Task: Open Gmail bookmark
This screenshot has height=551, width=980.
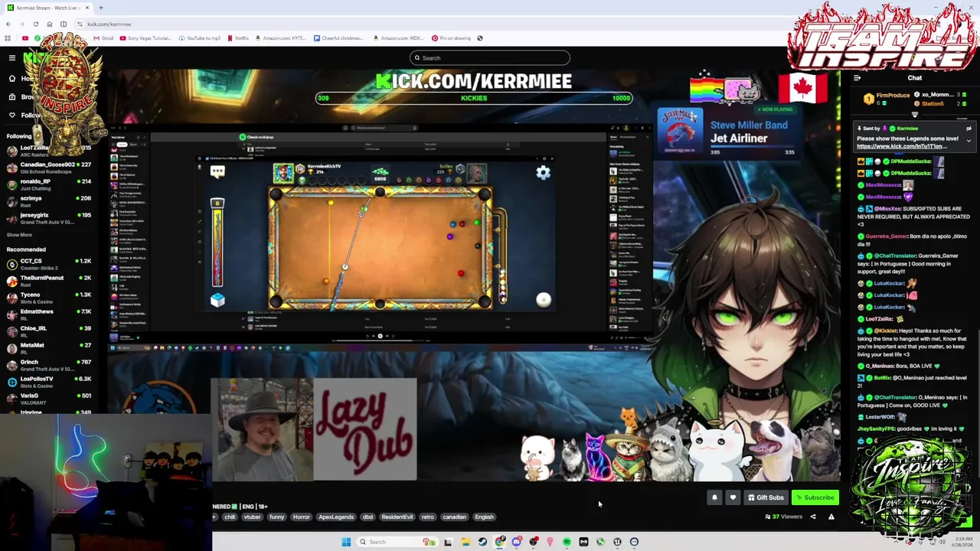Action: point(103,38)
